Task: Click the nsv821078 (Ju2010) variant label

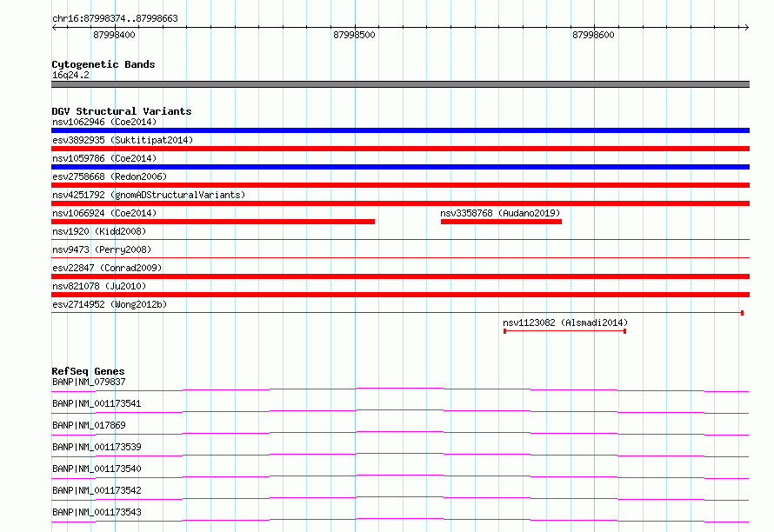Action: click(99, 286)
